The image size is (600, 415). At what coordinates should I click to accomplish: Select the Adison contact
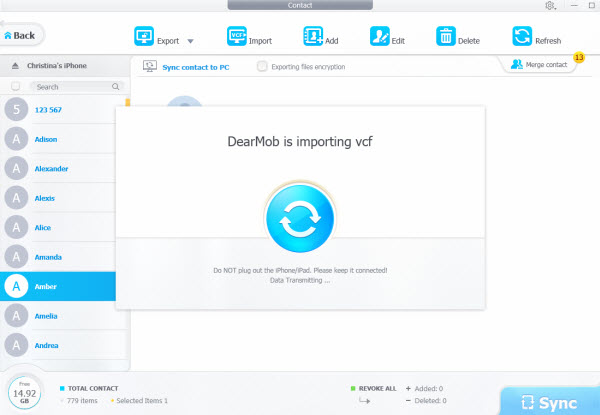[58, 139]
